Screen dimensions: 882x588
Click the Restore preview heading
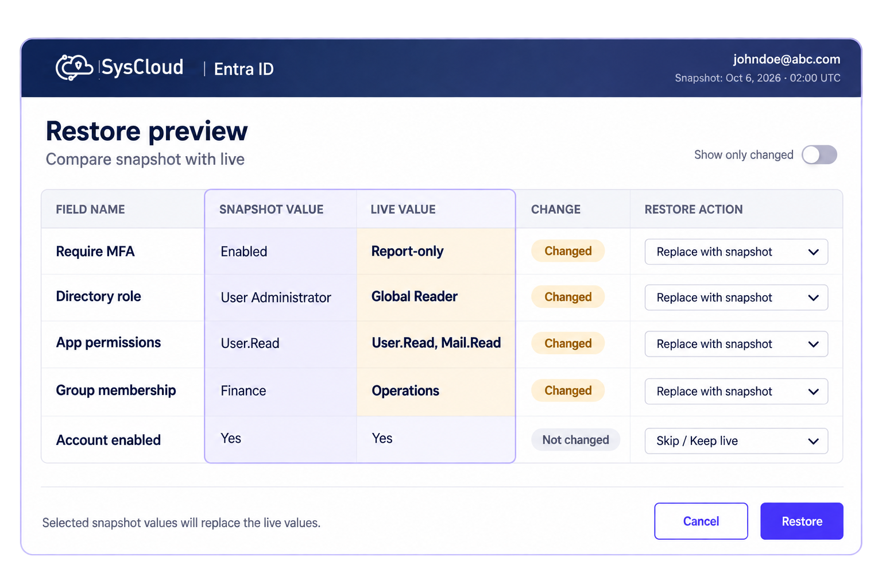[x=147, y=131]
